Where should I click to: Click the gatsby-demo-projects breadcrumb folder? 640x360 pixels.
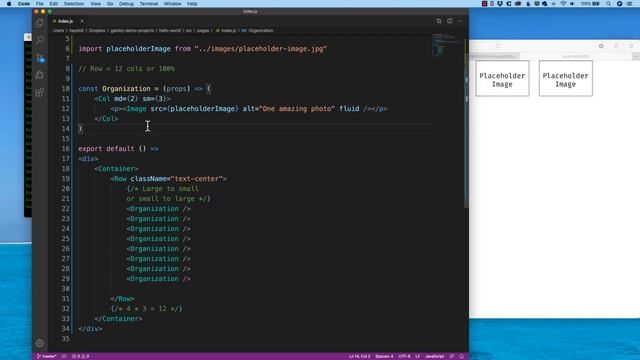[132, 31]
